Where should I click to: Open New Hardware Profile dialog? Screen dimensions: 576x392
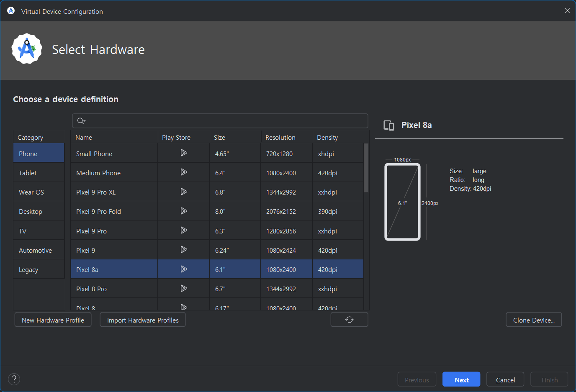(x=53, y=320)
